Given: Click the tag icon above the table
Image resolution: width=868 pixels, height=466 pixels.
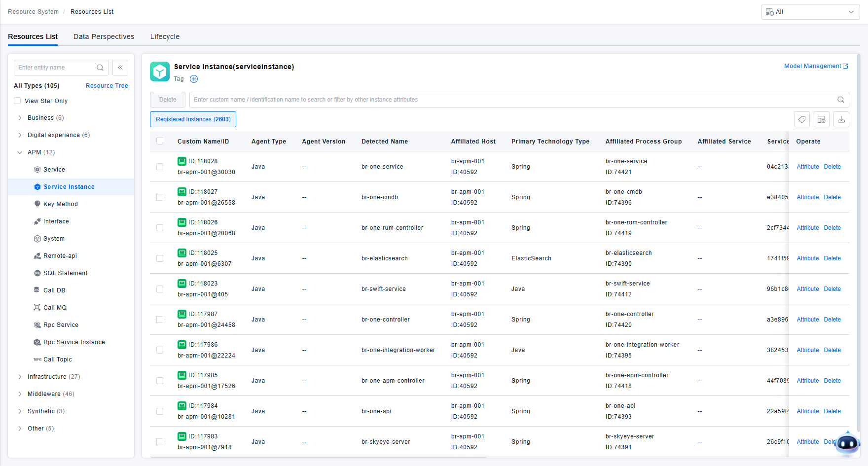Looking at the screenshot, I should (802, 119).
